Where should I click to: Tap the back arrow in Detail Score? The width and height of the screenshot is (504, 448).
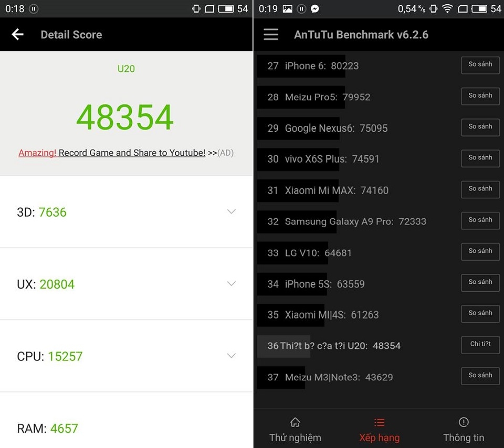pos(18,35)
